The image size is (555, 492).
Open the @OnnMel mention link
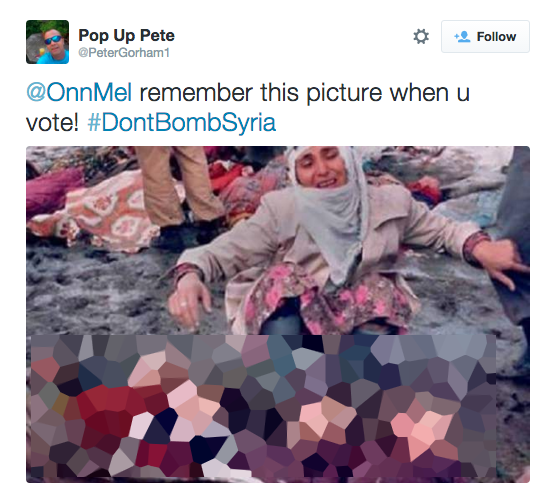79,92
